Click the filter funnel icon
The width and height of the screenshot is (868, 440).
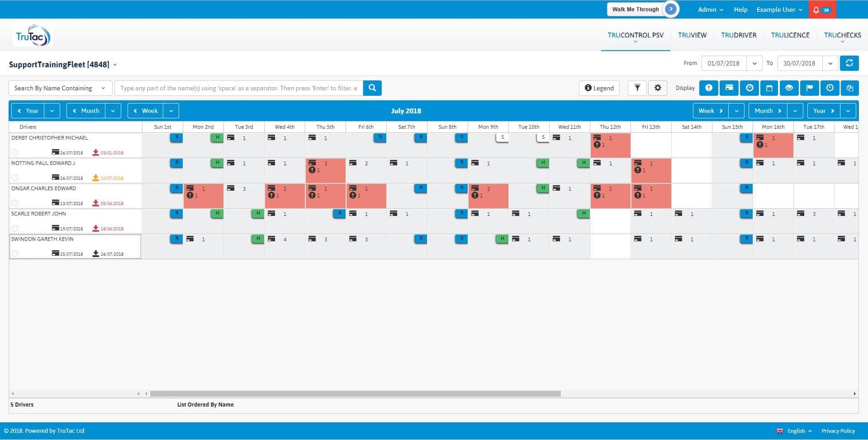click(x=637, y=88)
